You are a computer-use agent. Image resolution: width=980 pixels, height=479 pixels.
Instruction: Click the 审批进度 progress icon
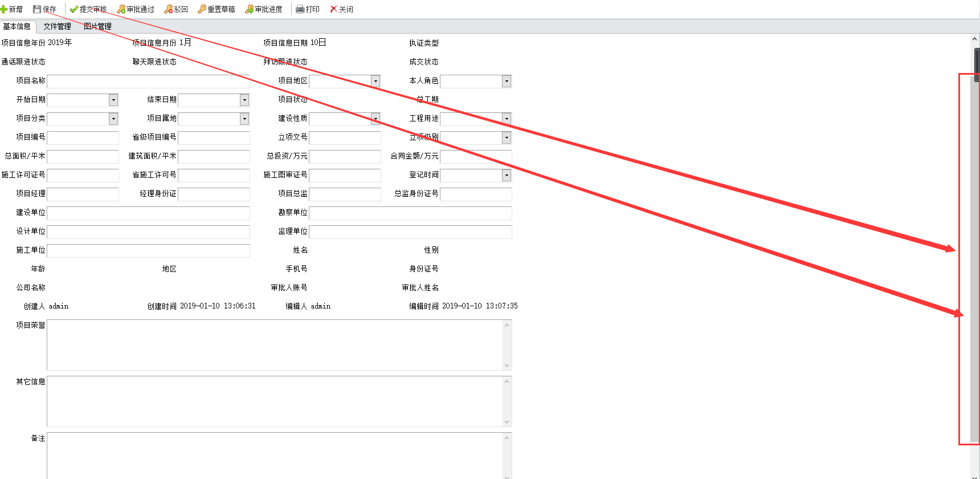[x=250, y=9]
